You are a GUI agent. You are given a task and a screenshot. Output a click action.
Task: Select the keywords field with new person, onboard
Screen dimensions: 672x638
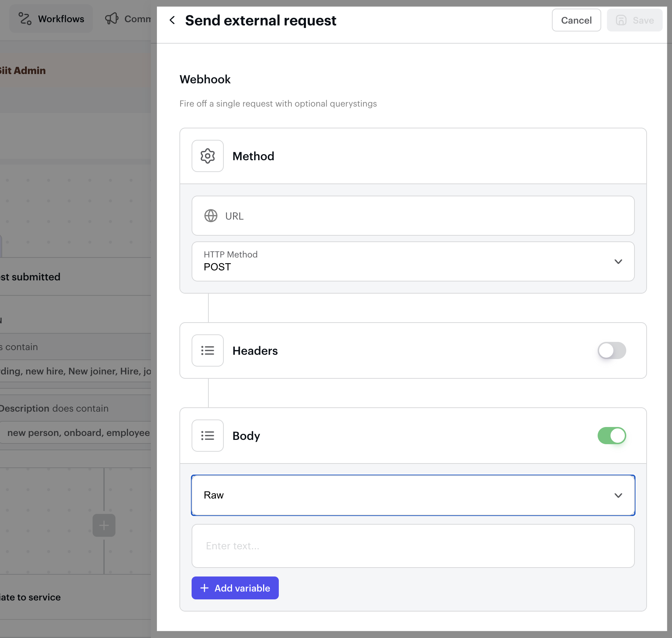pyautogui.click(x=79, y=433)
